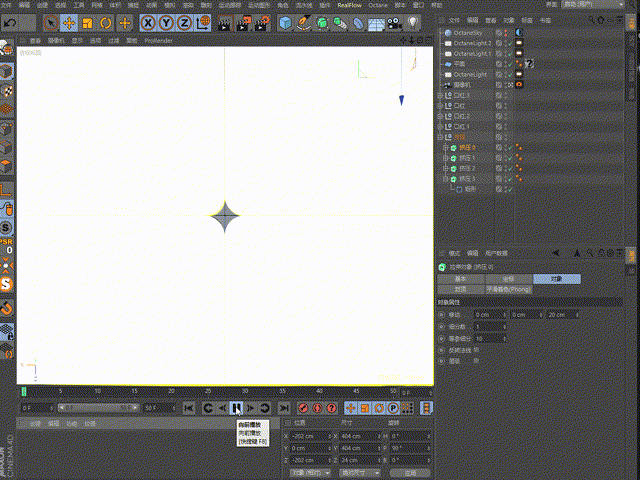Click the coordinate system world/object icon
The image size is (640, 480).
click(x=203, y=23)
